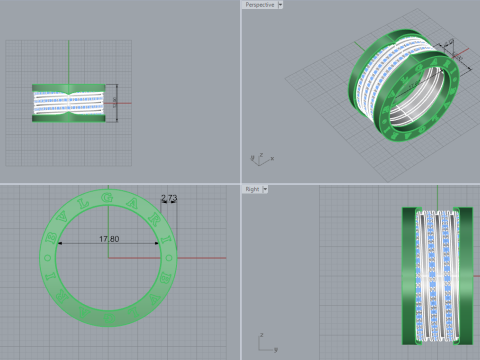Select the vertical dimension beside the top-left ring
Viewport: 480px width, 360px height.
[x=115, y=103]
